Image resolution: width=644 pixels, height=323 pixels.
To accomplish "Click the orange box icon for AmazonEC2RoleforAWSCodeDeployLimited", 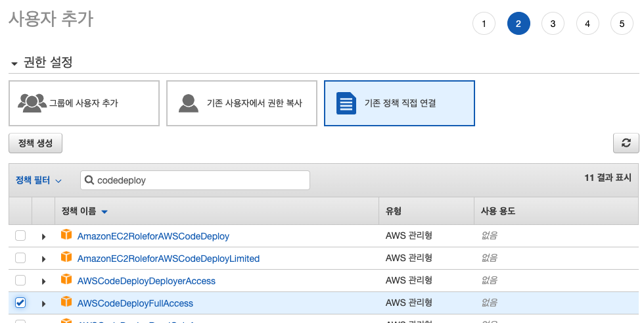I will 66,257.
